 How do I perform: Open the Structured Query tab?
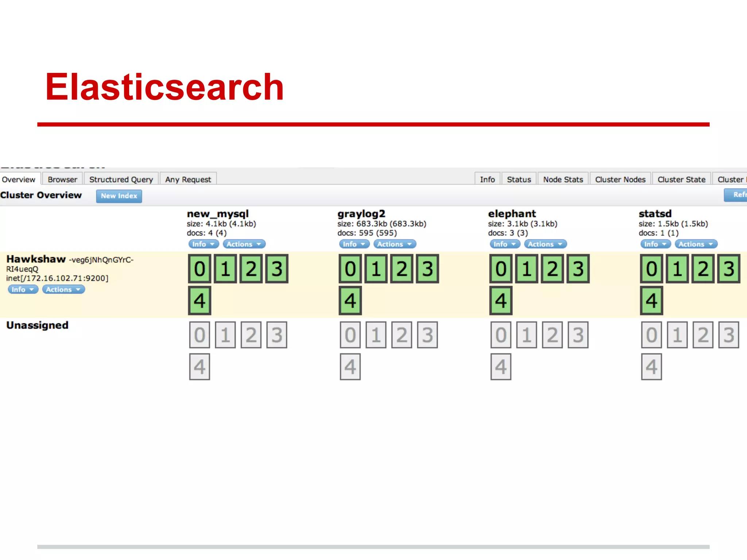(121, 179)
